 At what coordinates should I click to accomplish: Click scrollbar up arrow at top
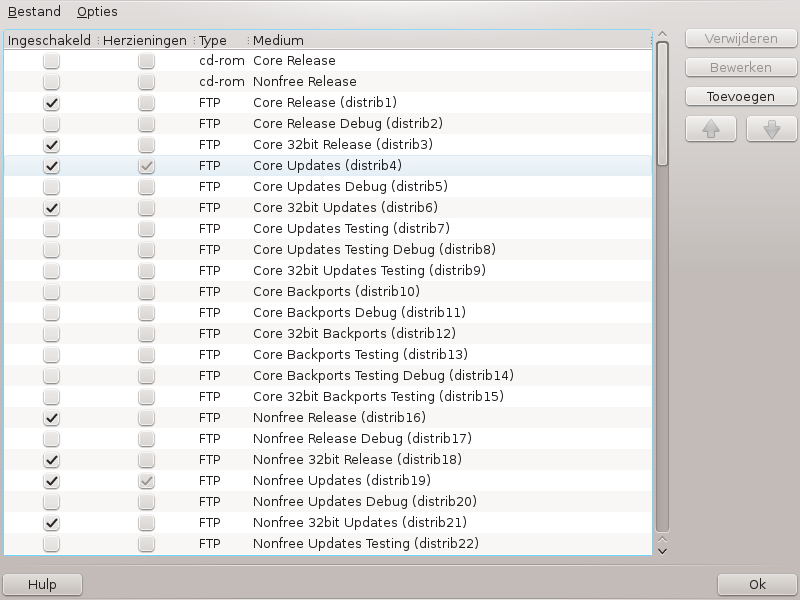(661, 36)
